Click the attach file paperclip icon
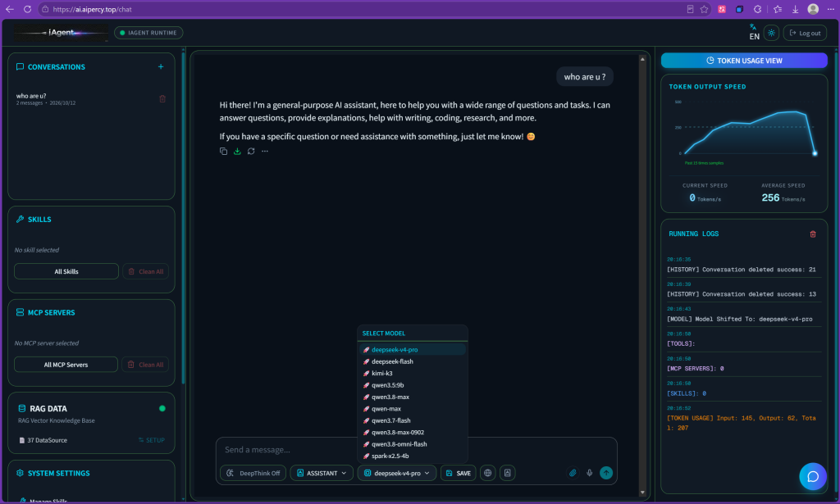The width and height of the screenshot is (840, 504). [573, 473]
